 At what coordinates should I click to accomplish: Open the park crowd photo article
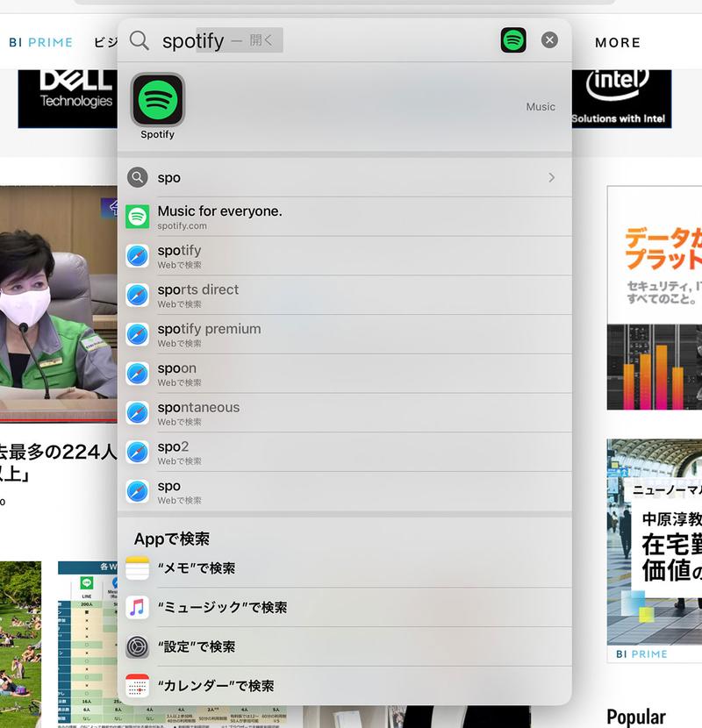(20, 645)
